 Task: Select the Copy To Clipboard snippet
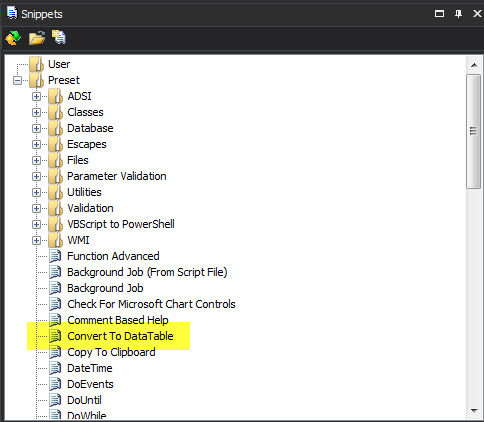click(111, 352)
